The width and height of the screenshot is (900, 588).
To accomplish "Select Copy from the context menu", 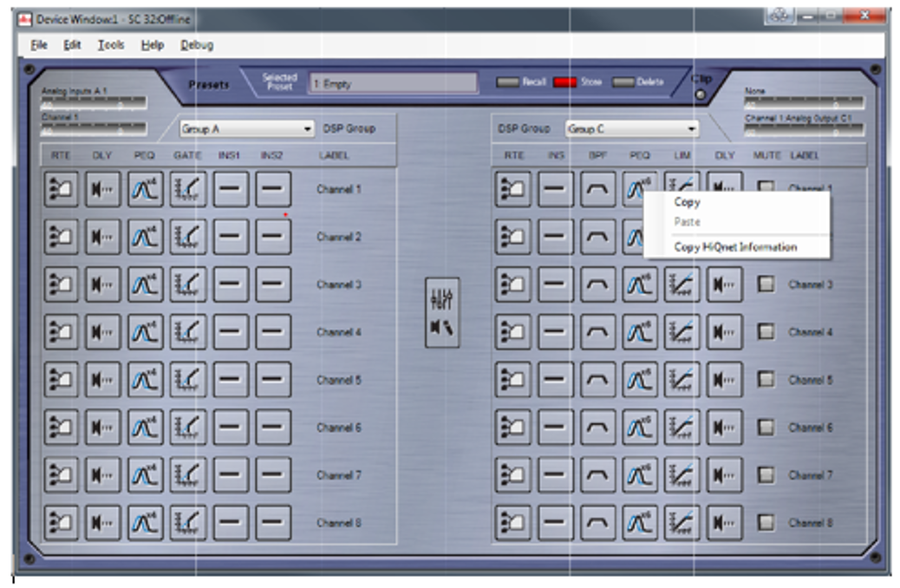I will pyautogui.click(x=687, y=202).
